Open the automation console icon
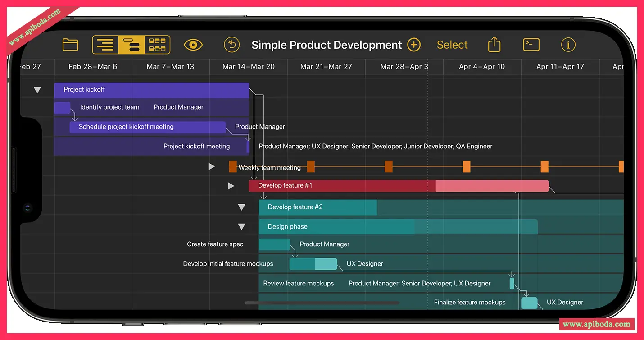This screenshot has height=340, width=644. (x=531, y=45)
